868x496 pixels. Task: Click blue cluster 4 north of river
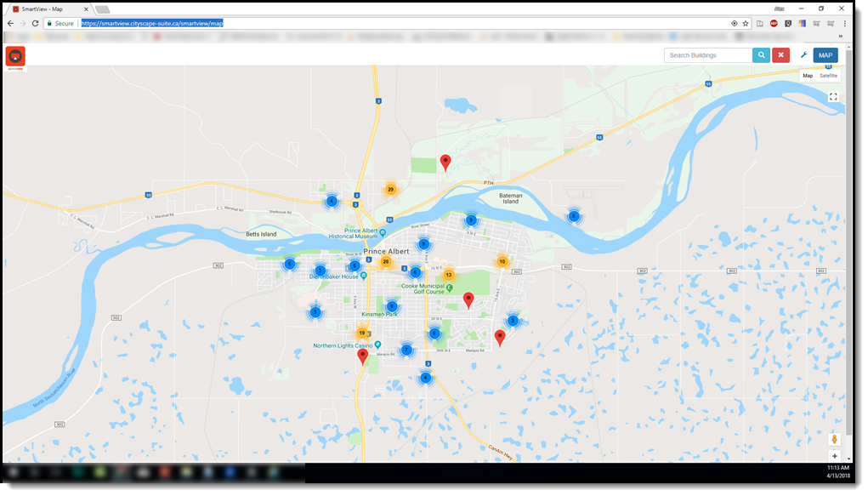332,201
